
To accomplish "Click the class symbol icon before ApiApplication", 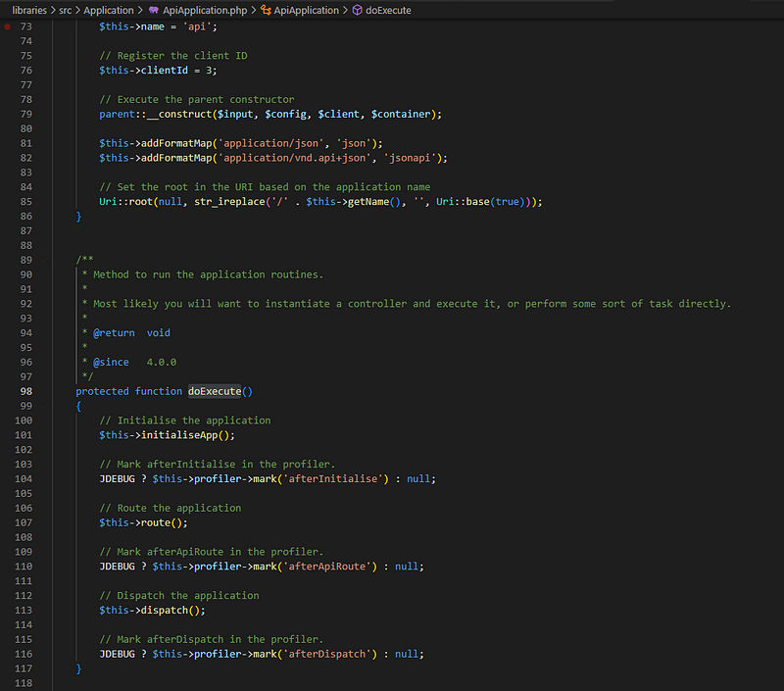I will click(266, 10).
